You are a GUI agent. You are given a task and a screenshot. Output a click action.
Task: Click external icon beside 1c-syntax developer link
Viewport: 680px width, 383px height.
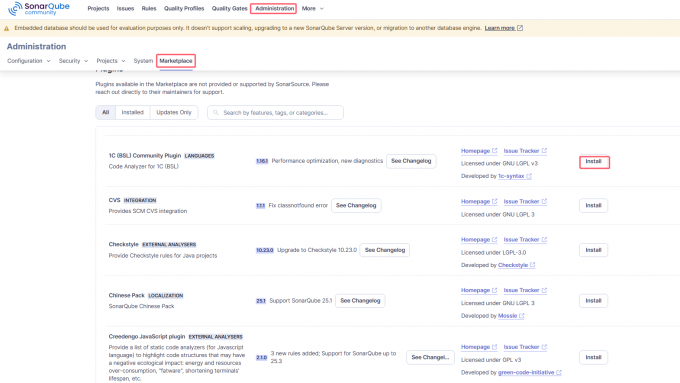point(529,176)
